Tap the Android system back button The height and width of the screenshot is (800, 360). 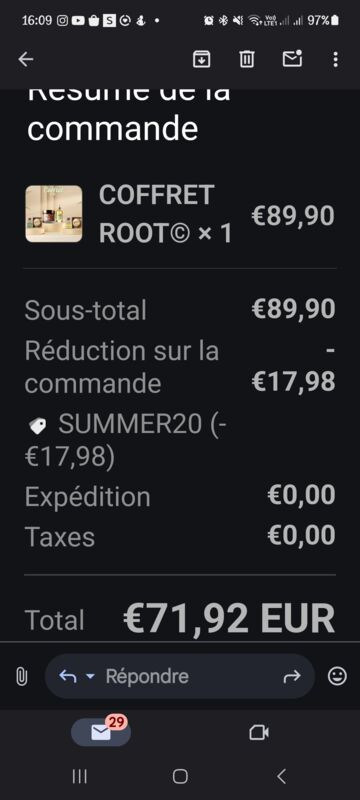281,777
